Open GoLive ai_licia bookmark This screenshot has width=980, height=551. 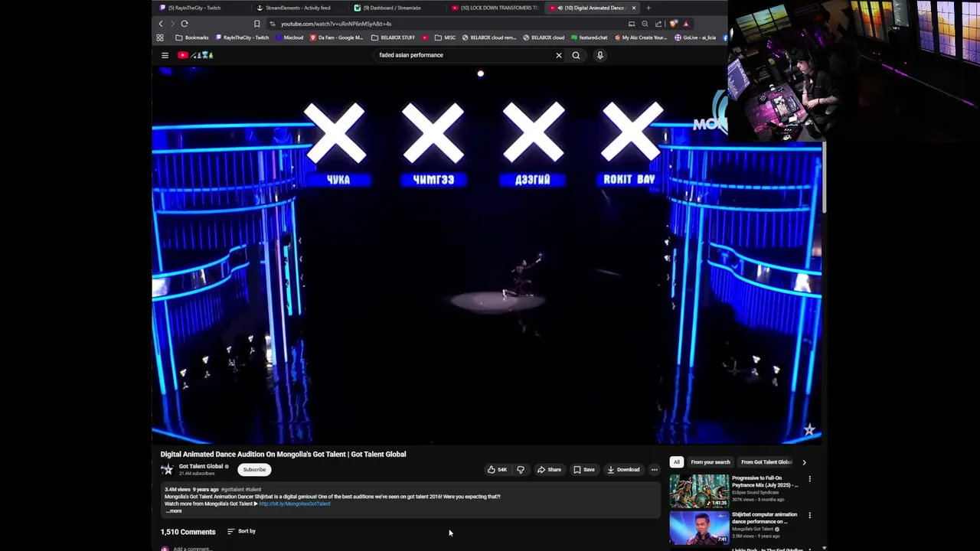click(695, 37)
